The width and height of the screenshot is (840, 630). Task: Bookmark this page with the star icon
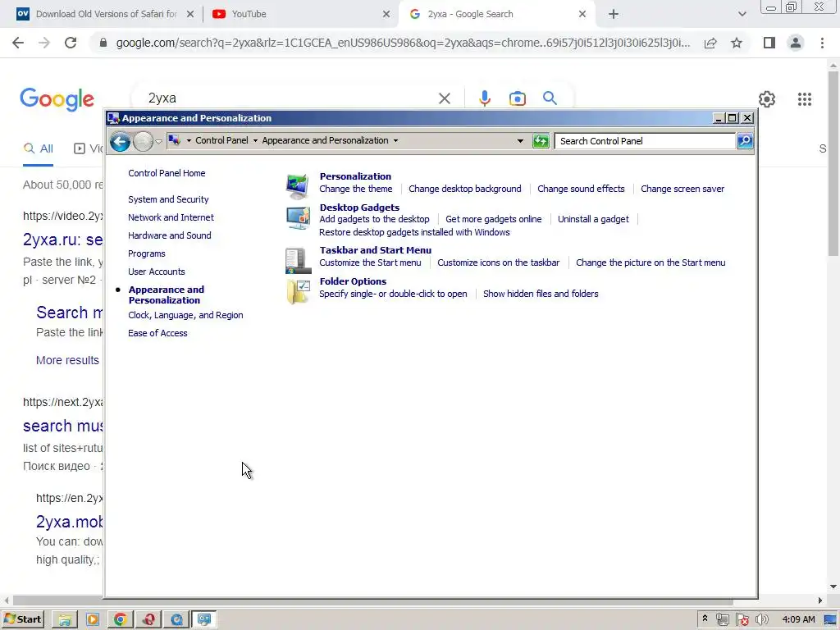pos(737,43)
